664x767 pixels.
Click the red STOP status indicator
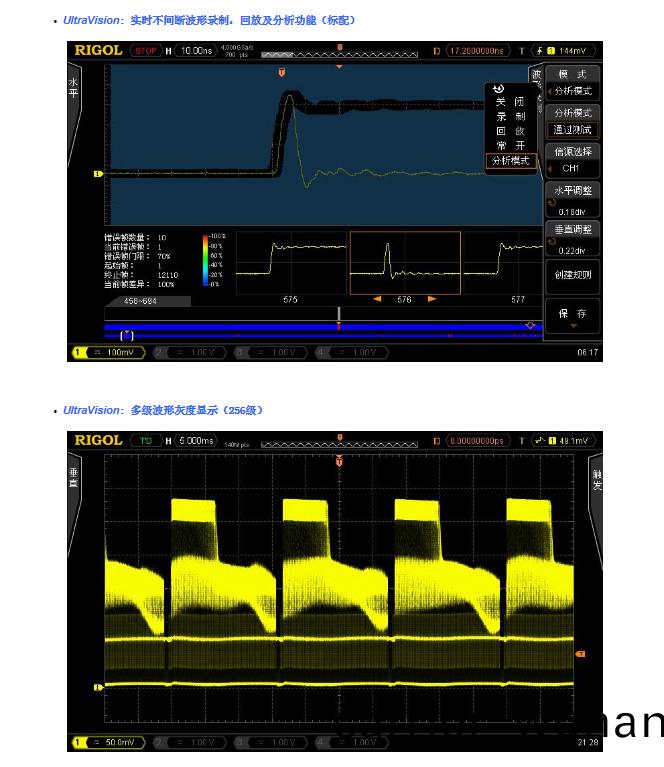tap(146, 50)
